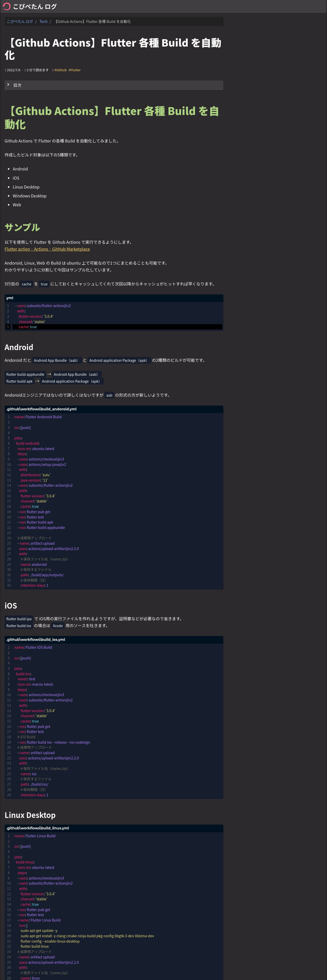327x980 pixels.
Task: Click highlighted line 'cache: true' in yml block
Action: pos(117,327)
